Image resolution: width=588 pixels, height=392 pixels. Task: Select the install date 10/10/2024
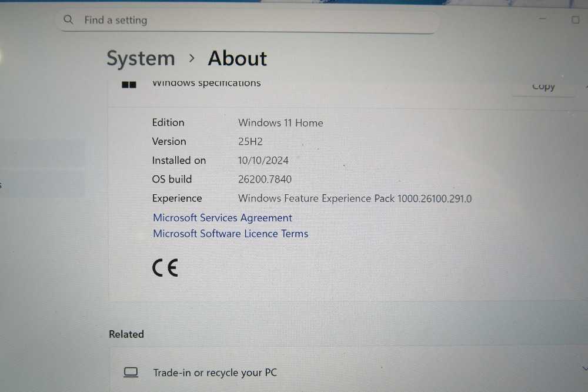pyautogui.click(x=263, y=161)
